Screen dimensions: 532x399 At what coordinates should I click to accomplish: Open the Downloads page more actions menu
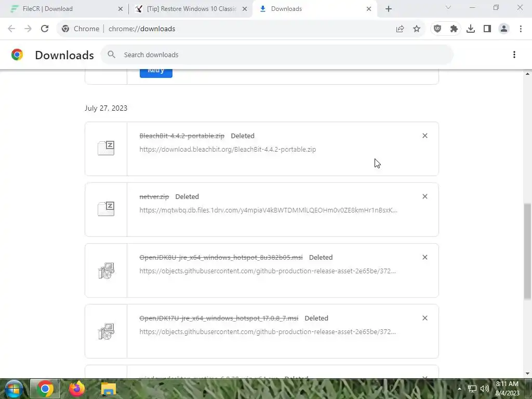(x=514, y=55)
